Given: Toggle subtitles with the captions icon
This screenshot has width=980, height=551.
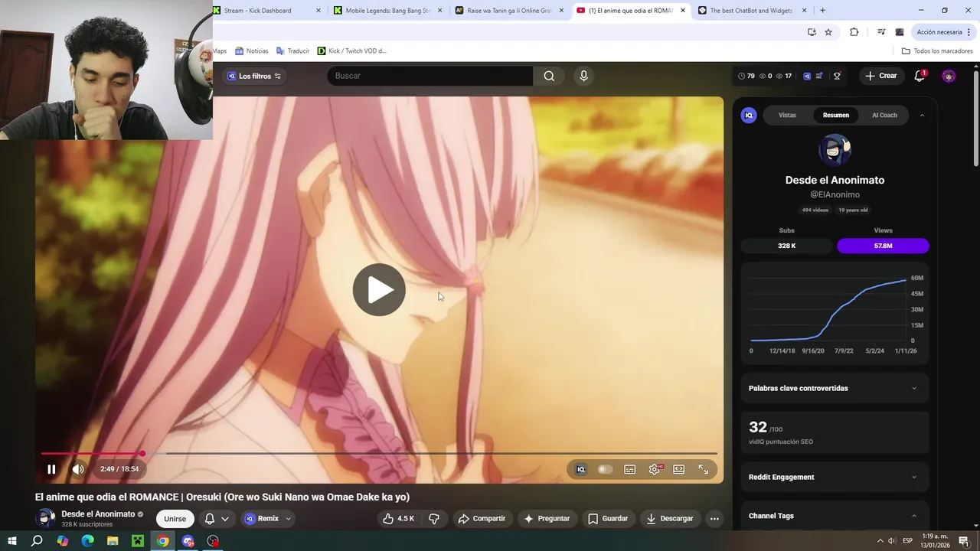Looking at the screenshot, I should [629, 469].
